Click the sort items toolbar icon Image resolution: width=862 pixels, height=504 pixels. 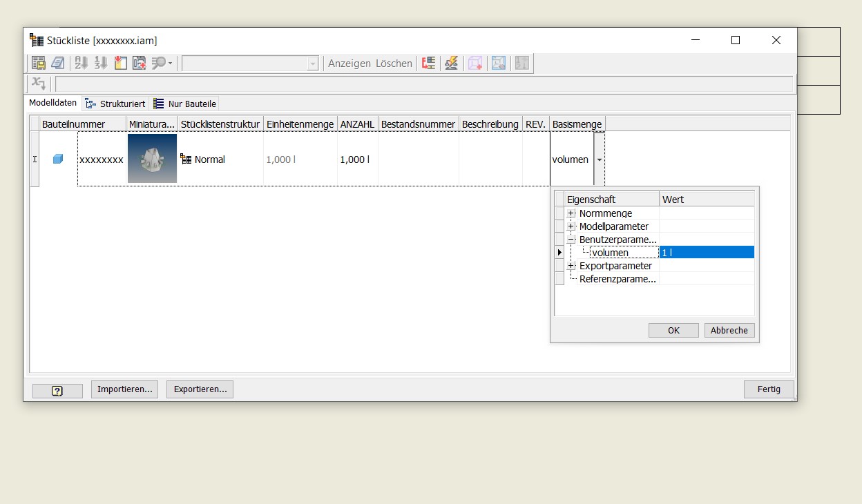81,63
